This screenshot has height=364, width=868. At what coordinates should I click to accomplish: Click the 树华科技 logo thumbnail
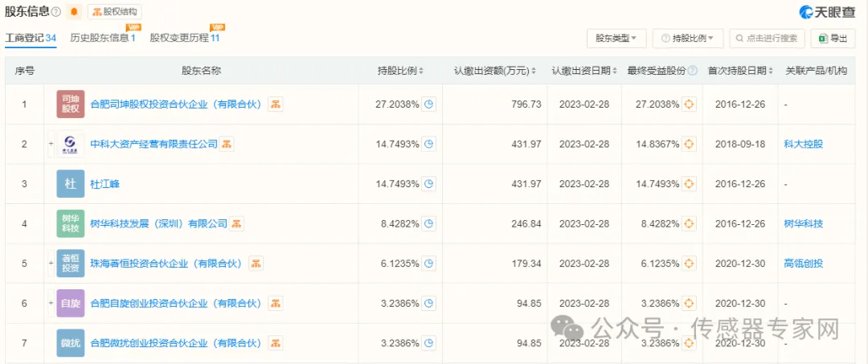(x=70, y=224)
